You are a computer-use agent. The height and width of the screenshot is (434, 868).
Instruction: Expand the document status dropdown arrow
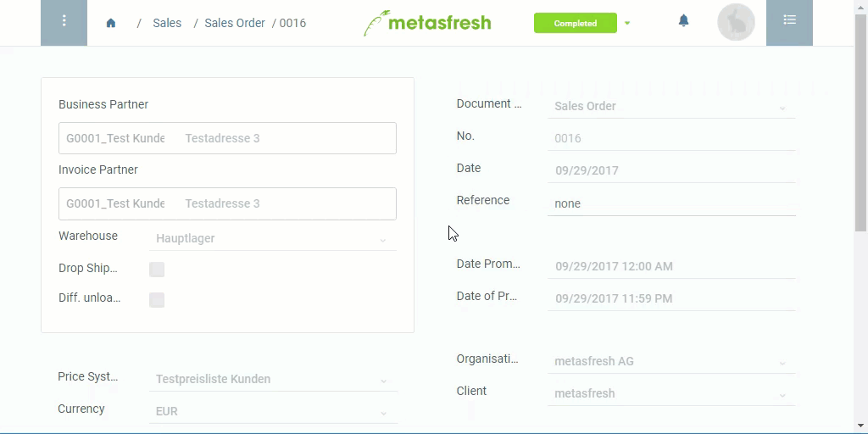tap(627, 23)
